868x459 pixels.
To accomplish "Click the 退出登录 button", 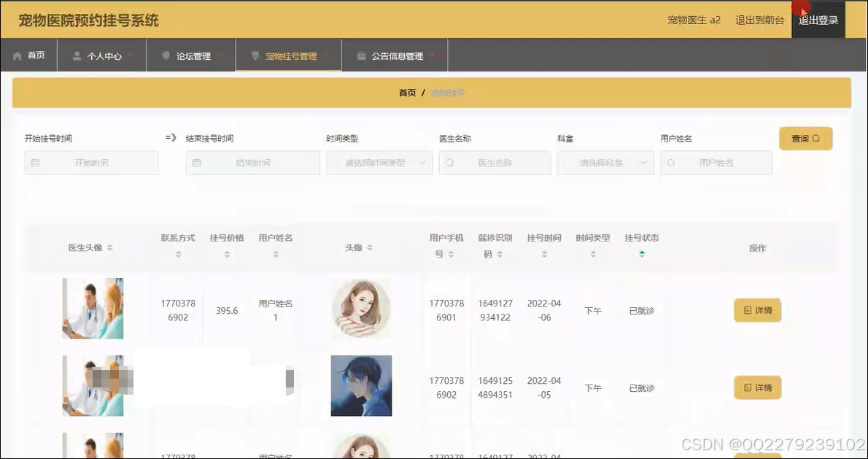I will click(x=818, y=20).
